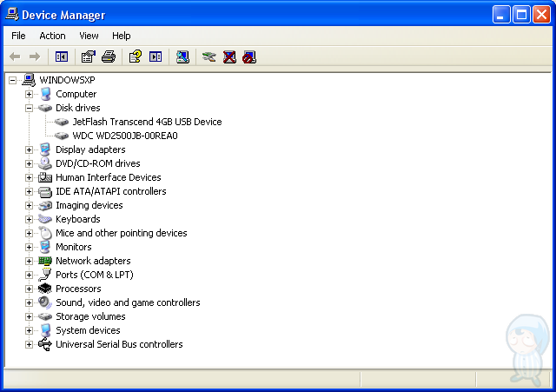Click the Imaging devices camera icon
The height and width of the screenshot is (392, 556).
coord(45,205)
